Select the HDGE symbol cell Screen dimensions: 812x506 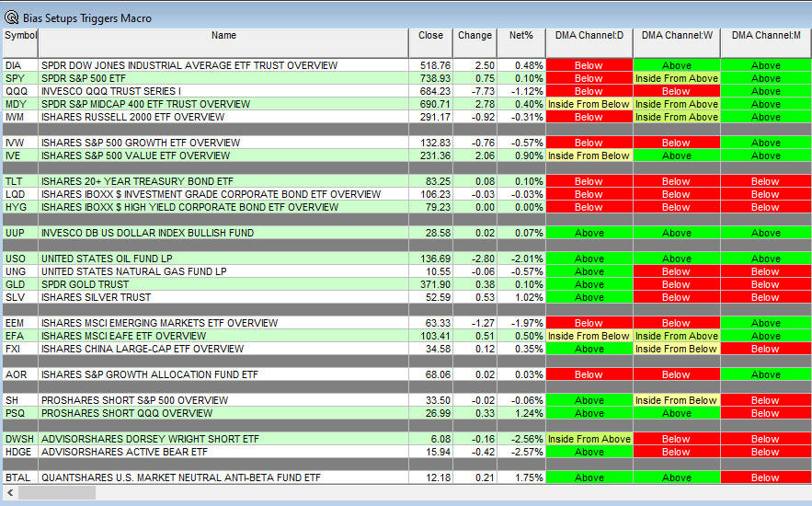pyautogui.click(x=20, y=452)
